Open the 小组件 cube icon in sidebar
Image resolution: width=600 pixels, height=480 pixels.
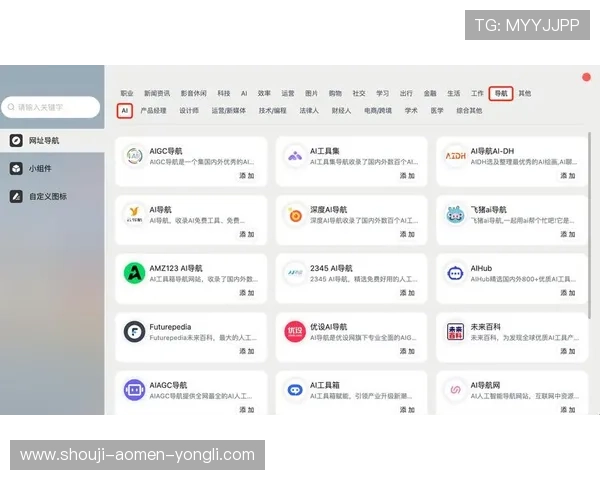16,168
